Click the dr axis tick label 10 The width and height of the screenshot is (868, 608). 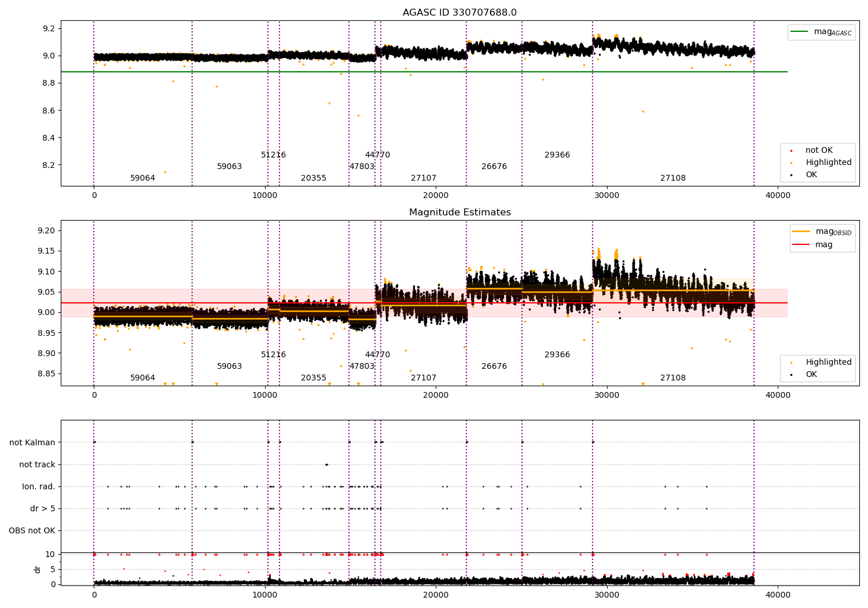[50, 555]
